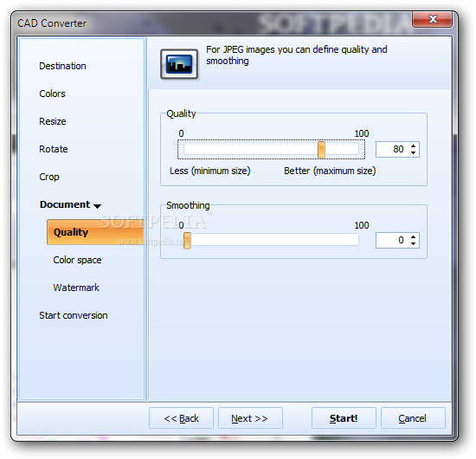
Task: Increase Quality value with up arrow
Action: point(413,146)
